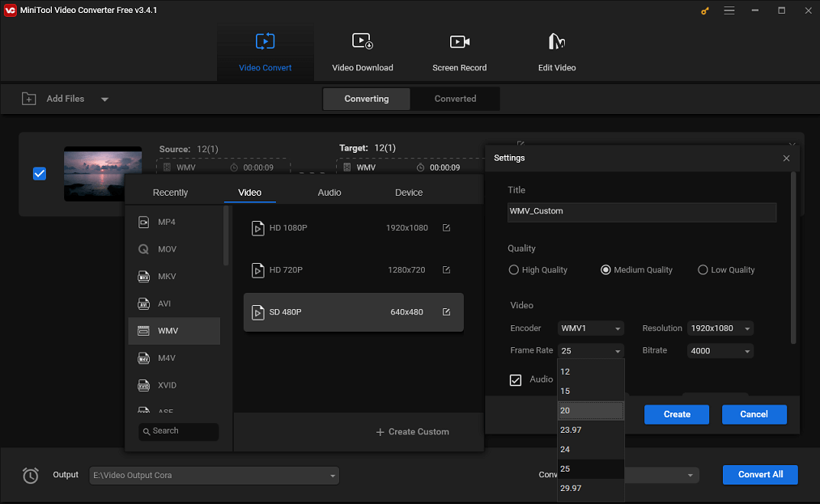Image resolution: width=820 pixels, height=504 pixels.
Task: Select the Medium Quality radio button
Action: [605, 269]
